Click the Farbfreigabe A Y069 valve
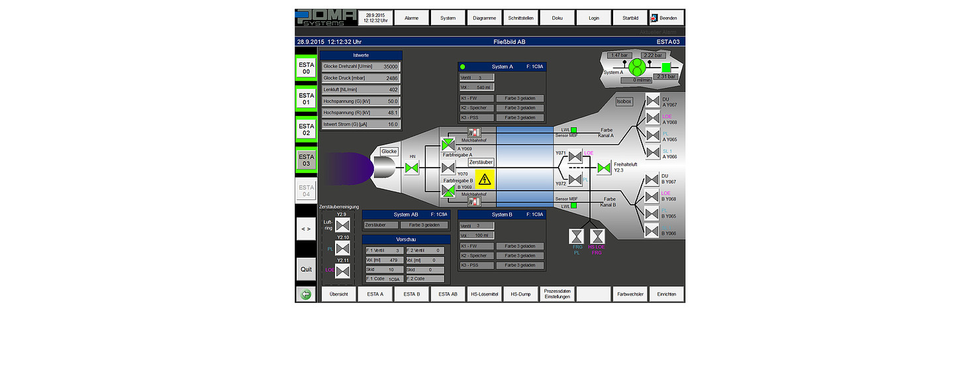This screenshot has width=980, height=371. pos(448,145)
